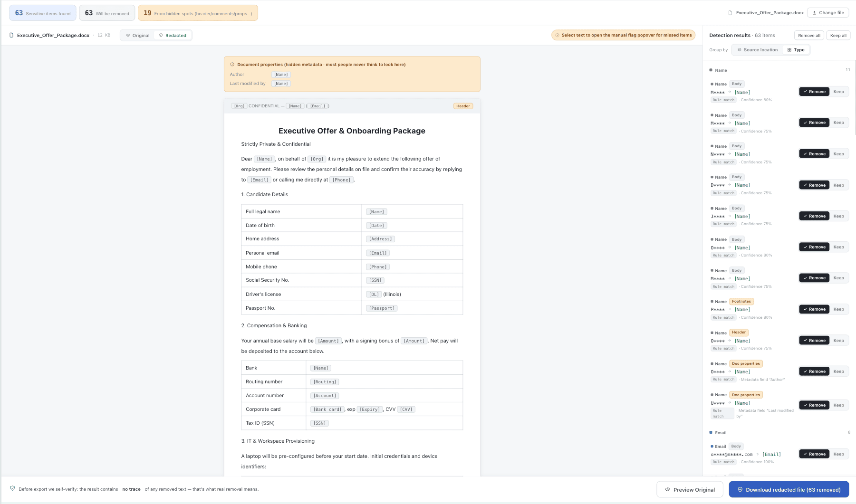Click the [Passport] redacted token
Screen dimensions: 856x504
[x=382, y=308]
